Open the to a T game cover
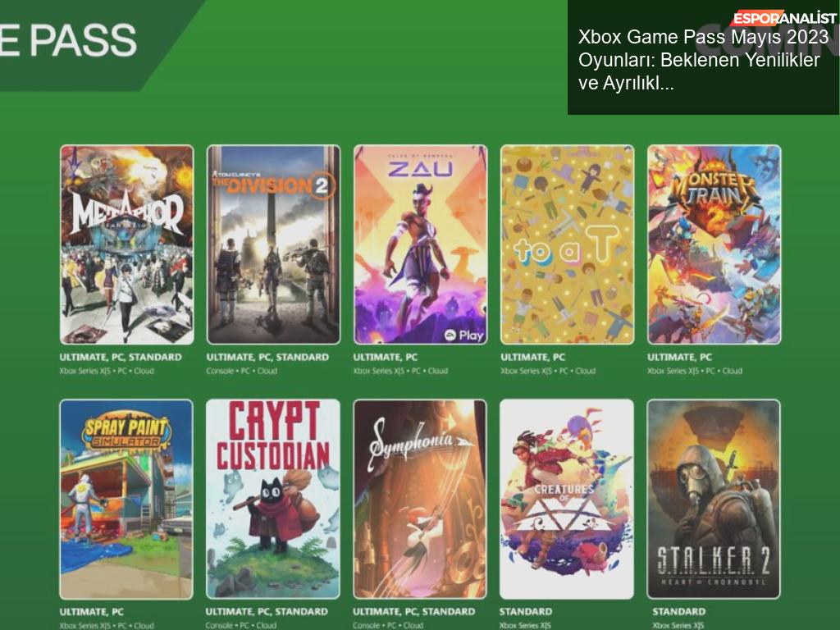This screenshot has width=840, height=630. 568,244
